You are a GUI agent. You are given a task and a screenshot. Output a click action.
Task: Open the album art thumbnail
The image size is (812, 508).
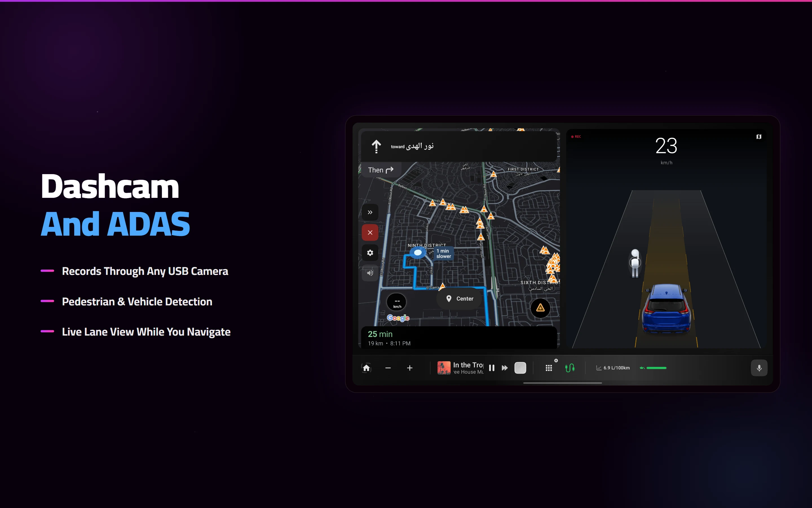click(x=444, y=368)
